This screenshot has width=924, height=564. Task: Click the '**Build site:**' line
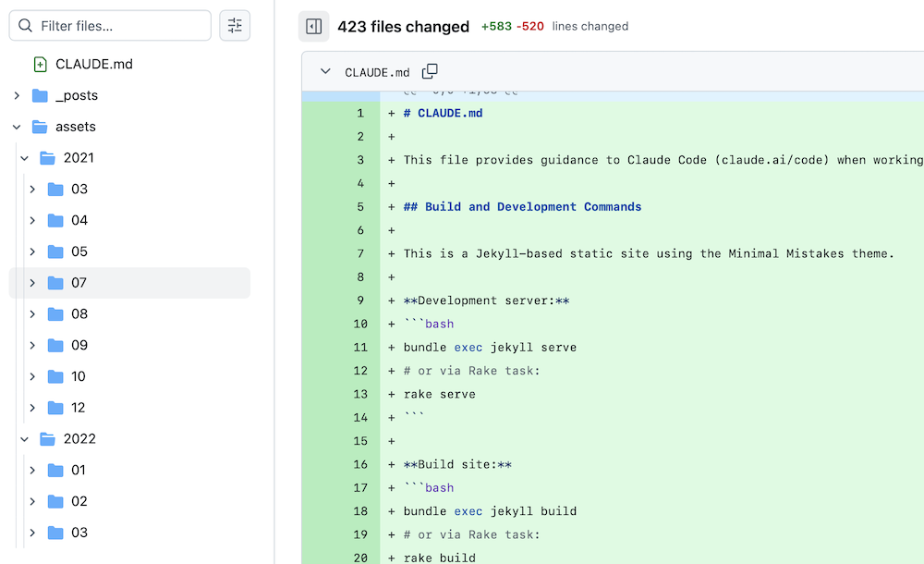point(458,464)
